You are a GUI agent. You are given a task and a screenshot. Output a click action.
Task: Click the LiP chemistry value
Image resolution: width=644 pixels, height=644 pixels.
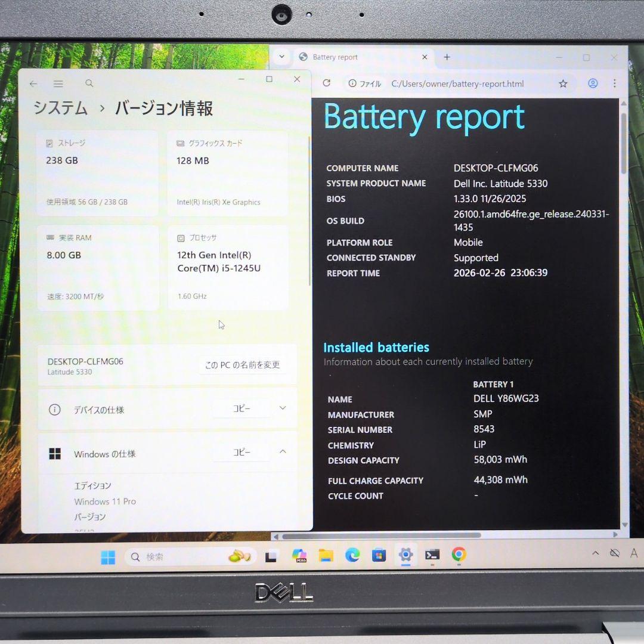click(x=479, y=444)
